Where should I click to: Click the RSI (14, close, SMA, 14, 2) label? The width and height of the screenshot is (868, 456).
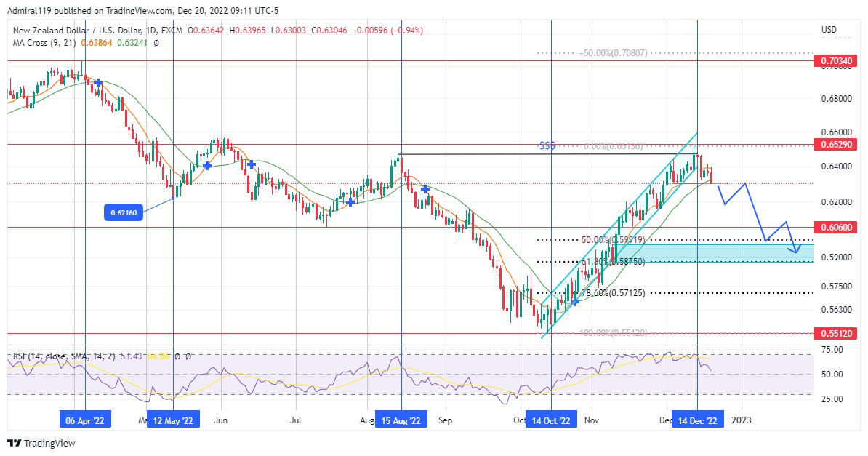(x=64, y=356)
